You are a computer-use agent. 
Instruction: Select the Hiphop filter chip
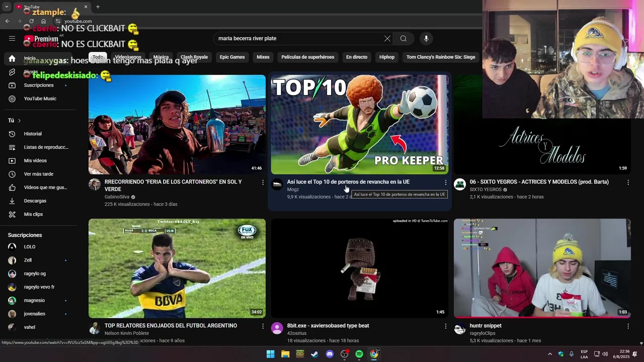pyautogui.click(x=387, y=57)
